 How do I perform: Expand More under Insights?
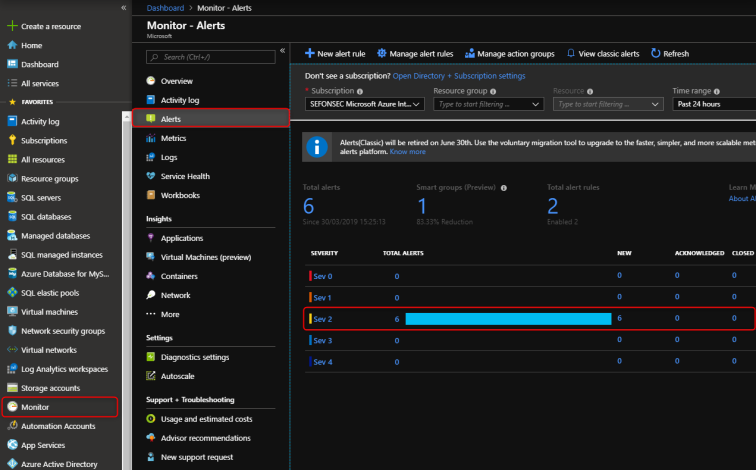tap(170, 314)
